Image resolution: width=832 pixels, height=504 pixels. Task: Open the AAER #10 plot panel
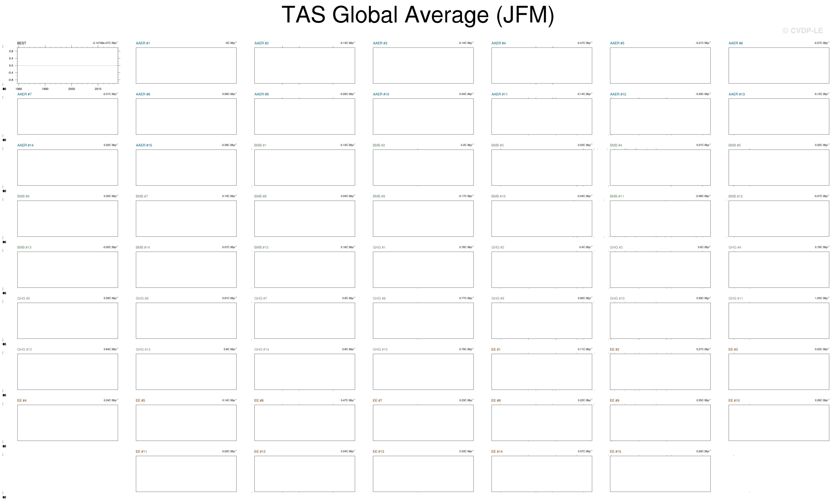(423, 116)
